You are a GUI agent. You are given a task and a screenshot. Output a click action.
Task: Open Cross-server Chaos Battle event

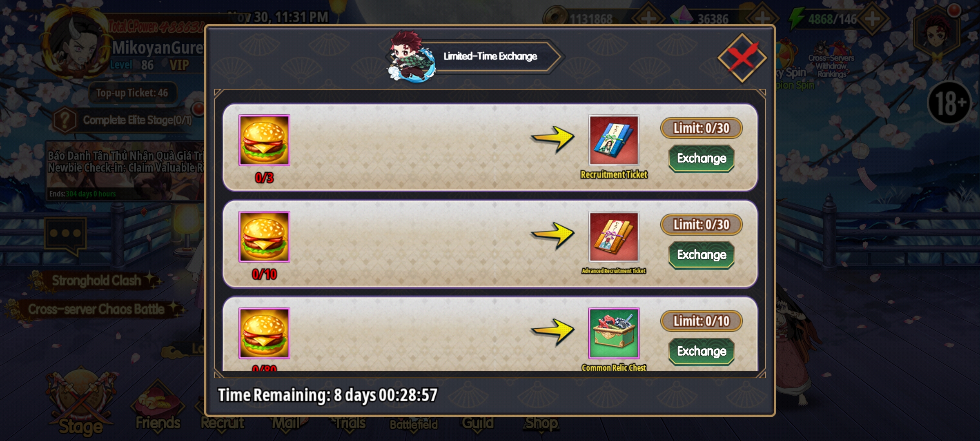[96, 310]
